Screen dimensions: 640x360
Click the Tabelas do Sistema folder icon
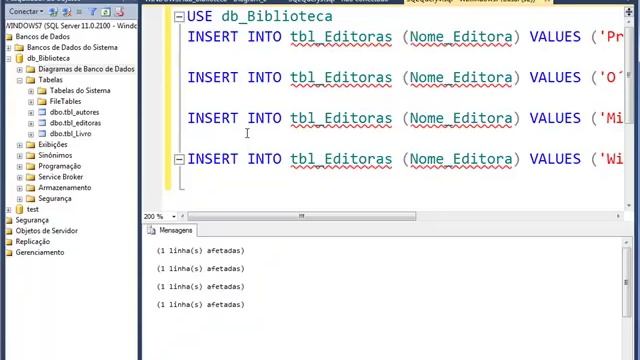(x=42, y=91)
